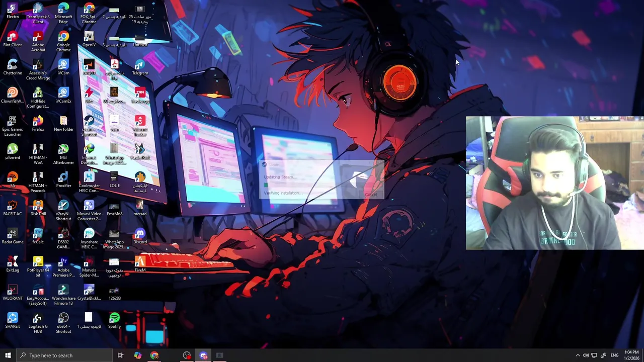Open the volume control in tray
The width and height of the screenshot is (644, 362).
point(586,355)
